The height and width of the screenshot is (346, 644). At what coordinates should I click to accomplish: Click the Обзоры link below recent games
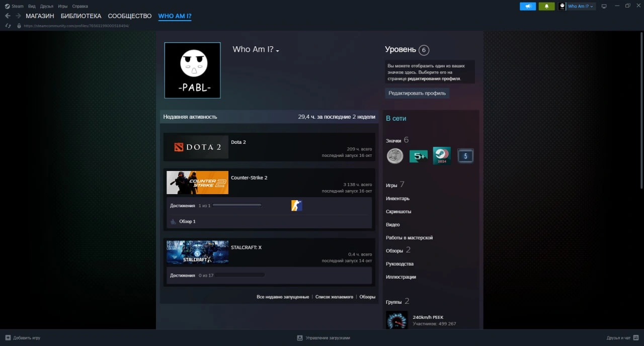coord(367,297)
